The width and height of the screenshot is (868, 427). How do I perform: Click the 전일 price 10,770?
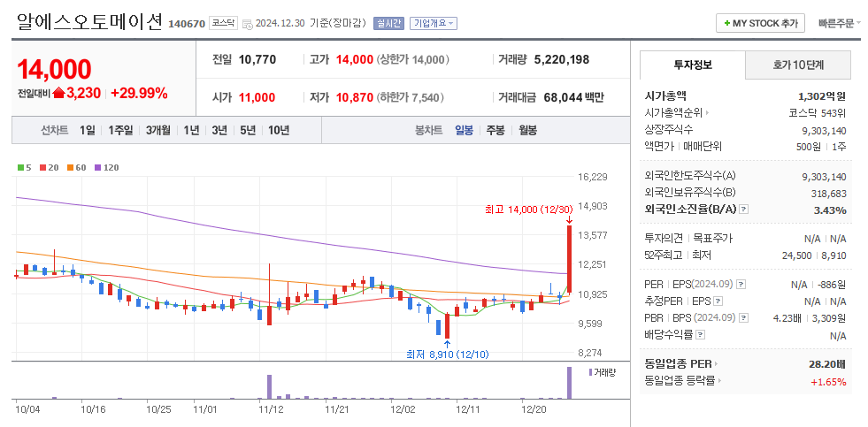coord(257,60)
